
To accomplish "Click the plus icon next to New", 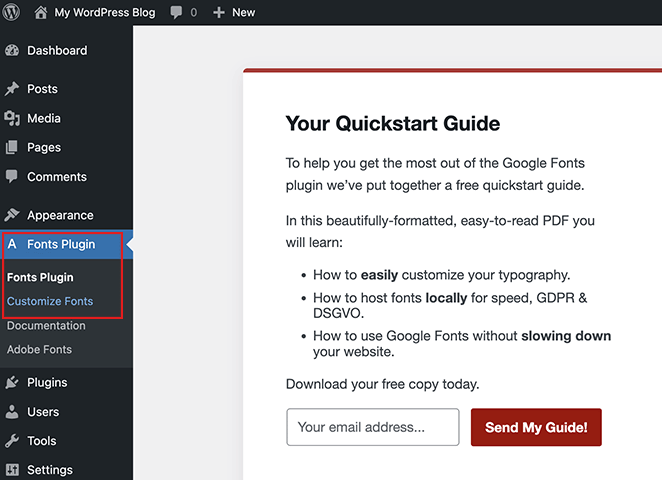I will click(x=219, y=13).
